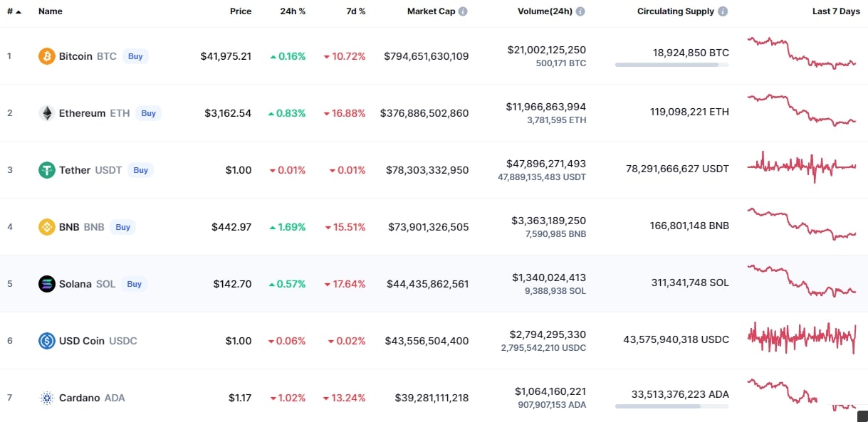Click the Last 7 Days header
The width and height of the screenshot is (868, 422).
point(836,11)
